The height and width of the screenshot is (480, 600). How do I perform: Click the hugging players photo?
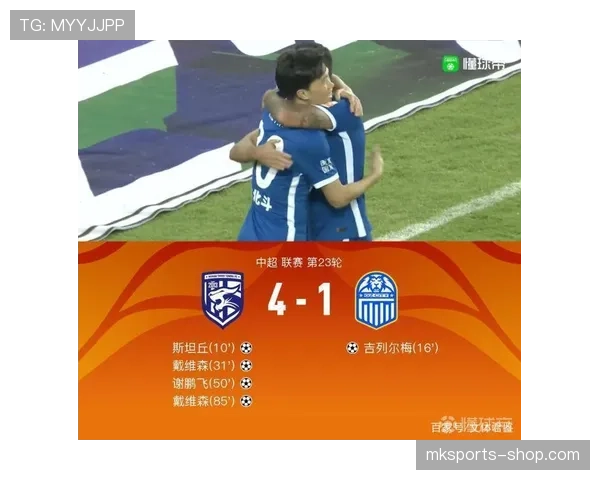click(x=299, y=140)
